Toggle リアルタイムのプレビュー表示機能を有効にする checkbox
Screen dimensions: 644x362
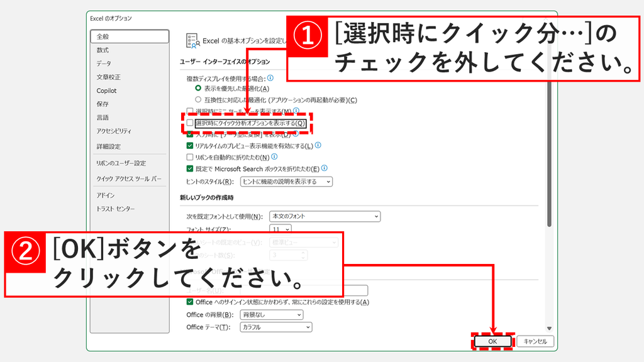tap(190, 146)
